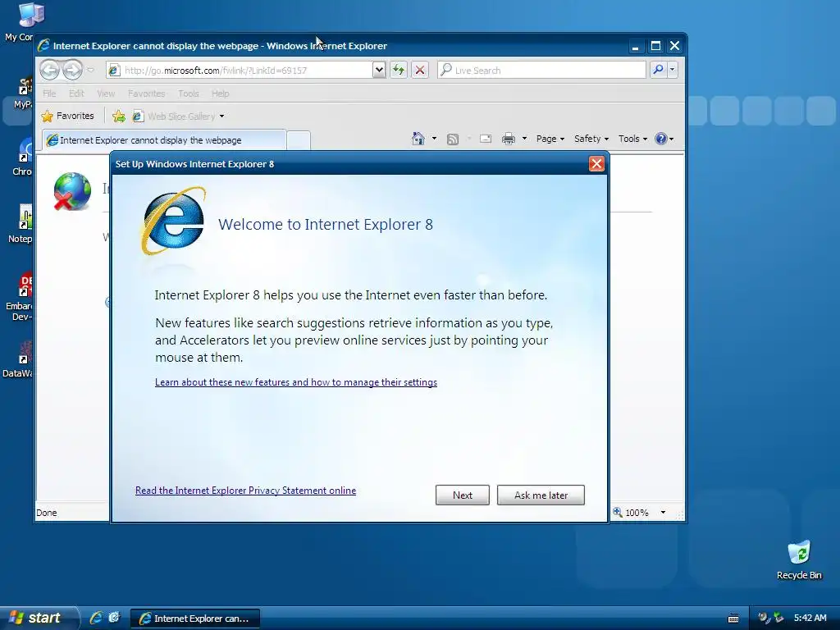Expand the Print options dropdown arrow
Viewport: 840px width, 630px height.
click(x=524, y=139)
